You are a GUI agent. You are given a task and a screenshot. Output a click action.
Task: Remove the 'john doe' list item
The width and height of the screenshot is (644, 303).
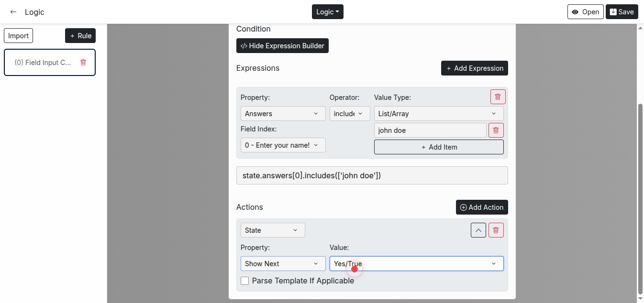pos(496,130)
